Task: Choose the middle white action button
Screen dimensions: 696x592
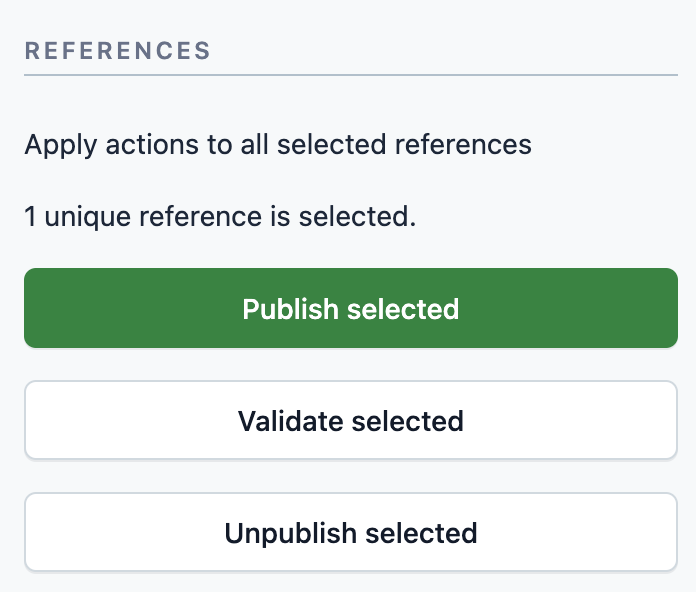Action: tap(350, 420)
